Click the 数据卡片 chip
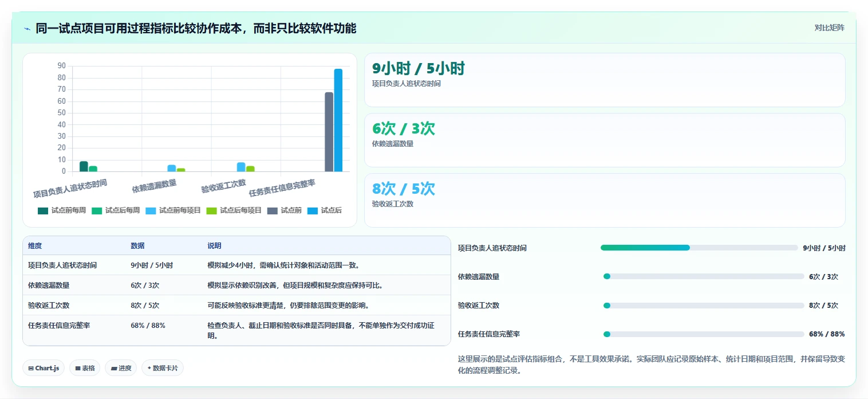 [163, 368]
